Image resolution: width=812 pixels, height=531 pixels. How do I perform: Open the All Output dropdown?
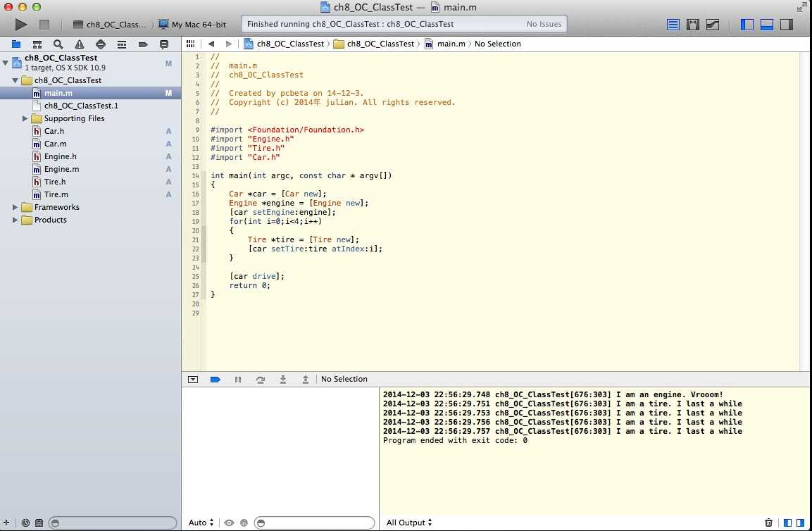[x=409, y=523]
